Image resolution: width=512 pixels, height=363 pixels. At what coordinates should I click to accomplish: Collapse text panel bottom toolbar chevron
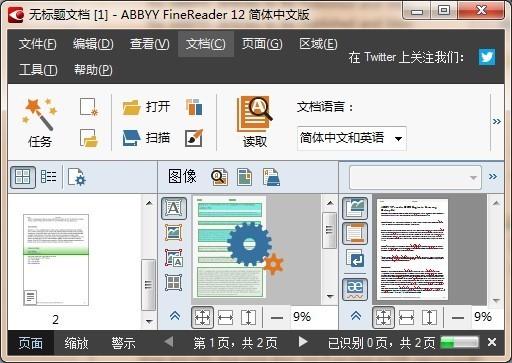click(356, 316)
